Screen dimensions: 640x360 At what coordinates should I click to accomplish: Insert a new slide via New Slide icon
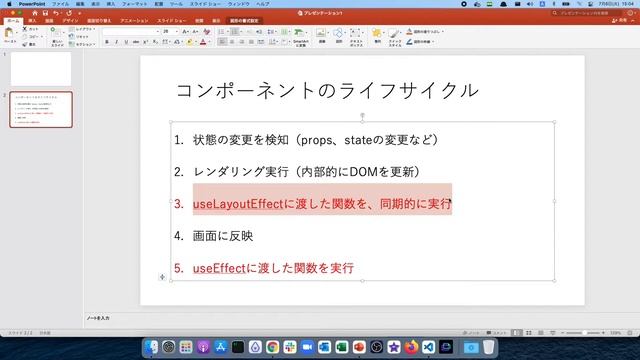(57, 33)
